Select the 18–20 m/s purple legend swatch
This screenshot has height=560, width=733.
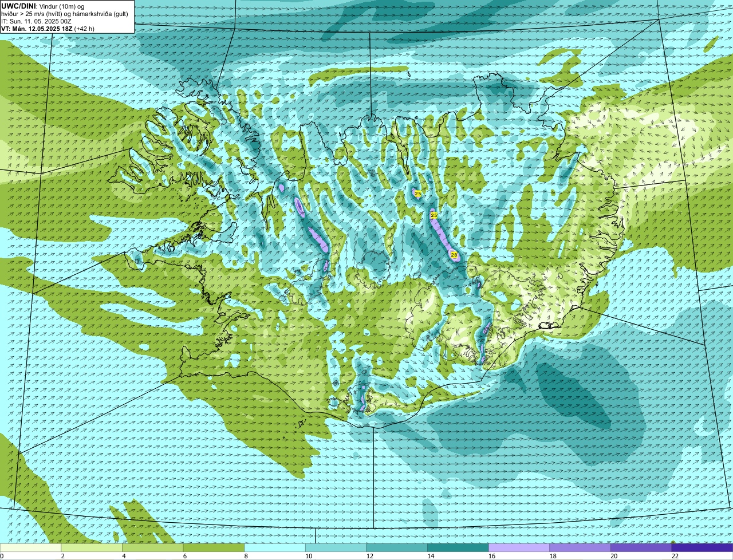[x=580, y=547]
